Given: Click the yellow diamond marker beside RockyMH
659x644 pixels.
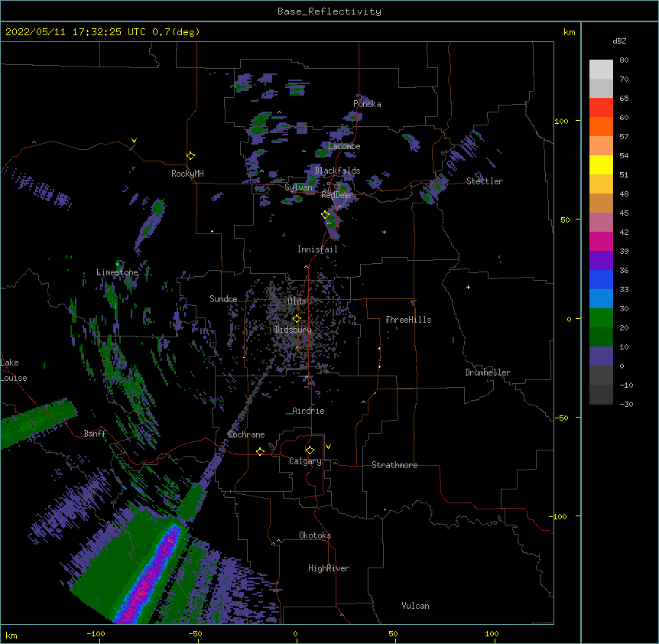Looking at the screenshot, I should 190,156.
